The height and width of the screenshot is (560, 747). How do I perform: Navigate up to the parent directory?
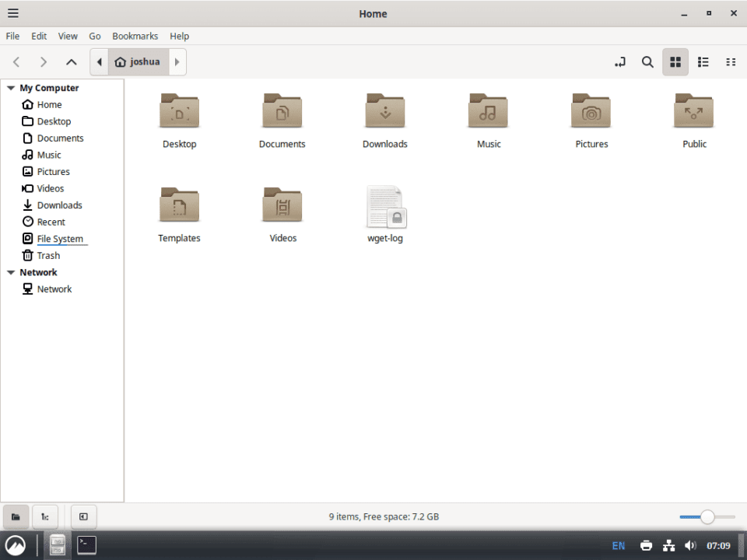pos(71,61)
